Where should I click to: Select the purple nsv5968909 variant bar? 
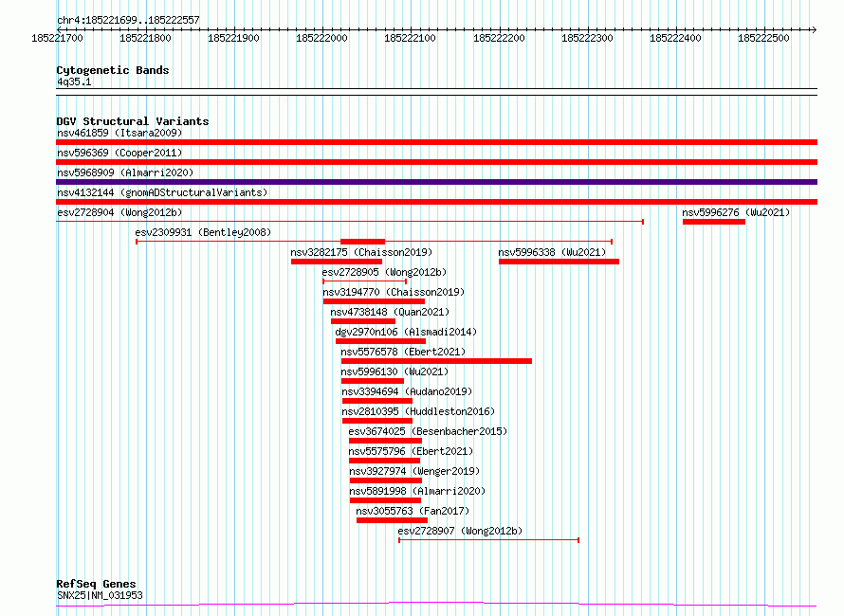(436, 182)
